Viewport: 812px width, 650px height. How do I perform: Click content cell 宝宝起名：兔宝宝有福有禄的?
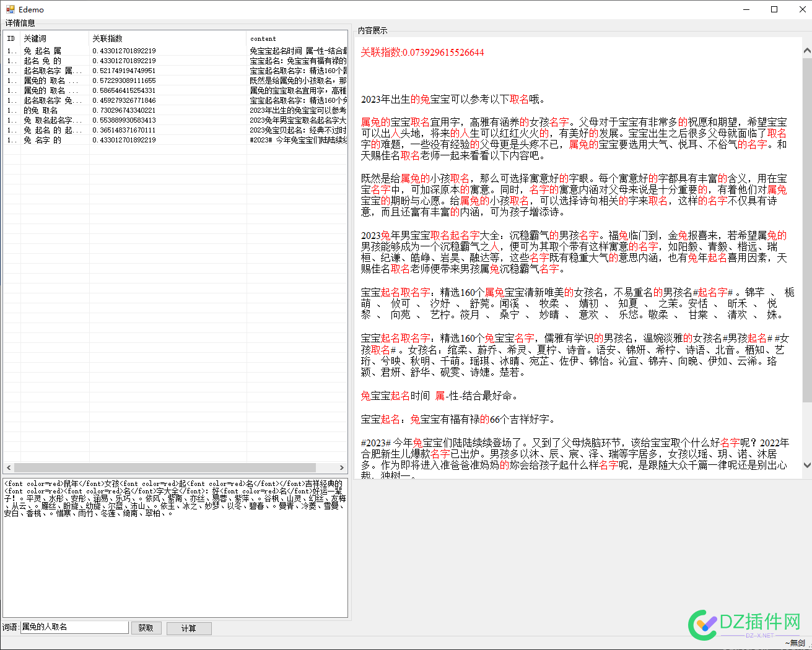tap(298, 61)
